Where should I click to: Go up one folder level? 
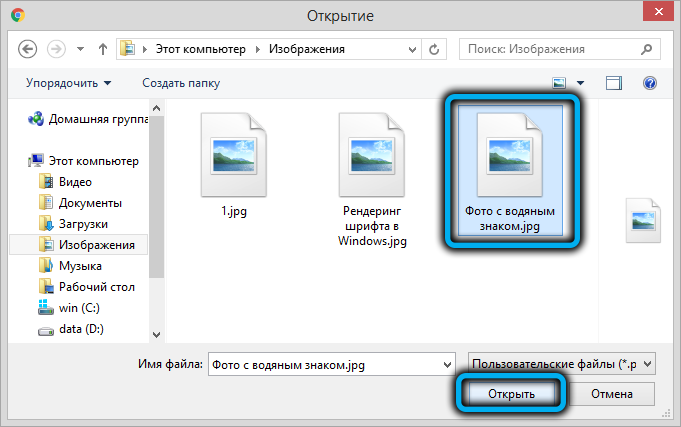[x=102, y=49]
